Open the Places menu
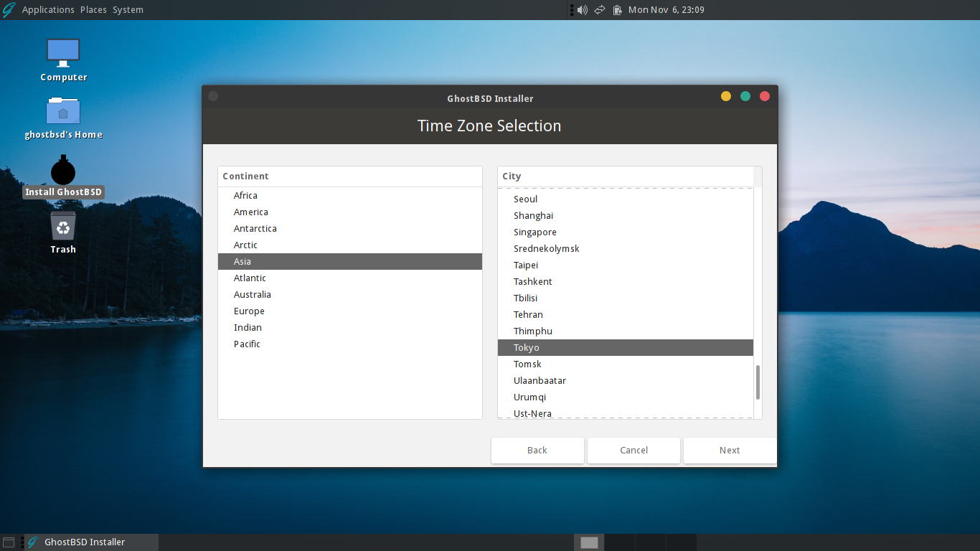The height and width of the screenshot is (551, 980). [93, 10]
